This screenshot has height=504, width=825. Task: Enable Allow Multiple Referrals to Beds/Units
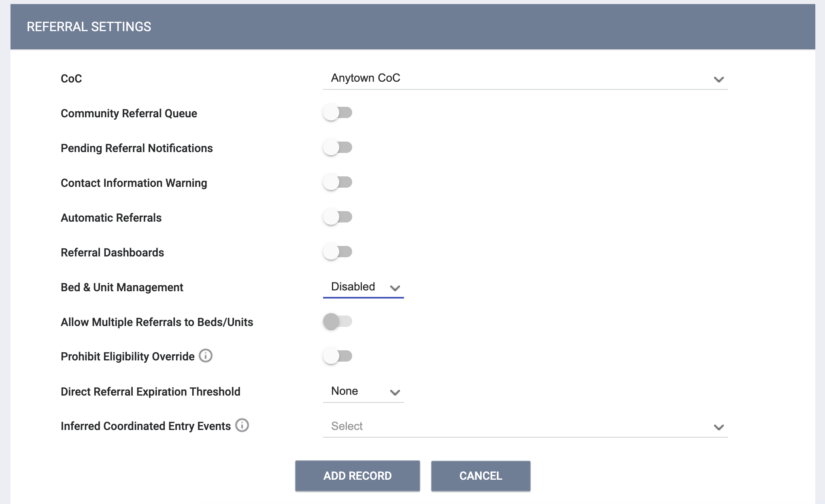[337, 322]
